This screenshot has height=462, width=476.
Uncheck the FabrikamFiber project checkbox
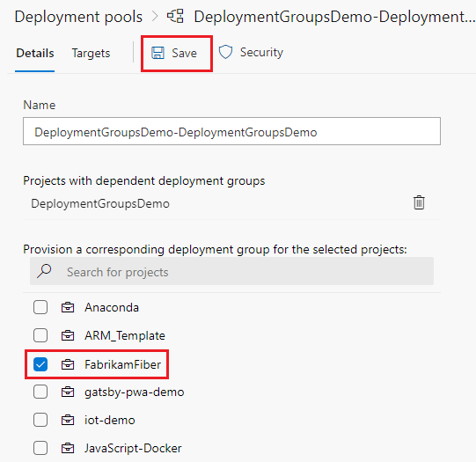click(40, 364)
